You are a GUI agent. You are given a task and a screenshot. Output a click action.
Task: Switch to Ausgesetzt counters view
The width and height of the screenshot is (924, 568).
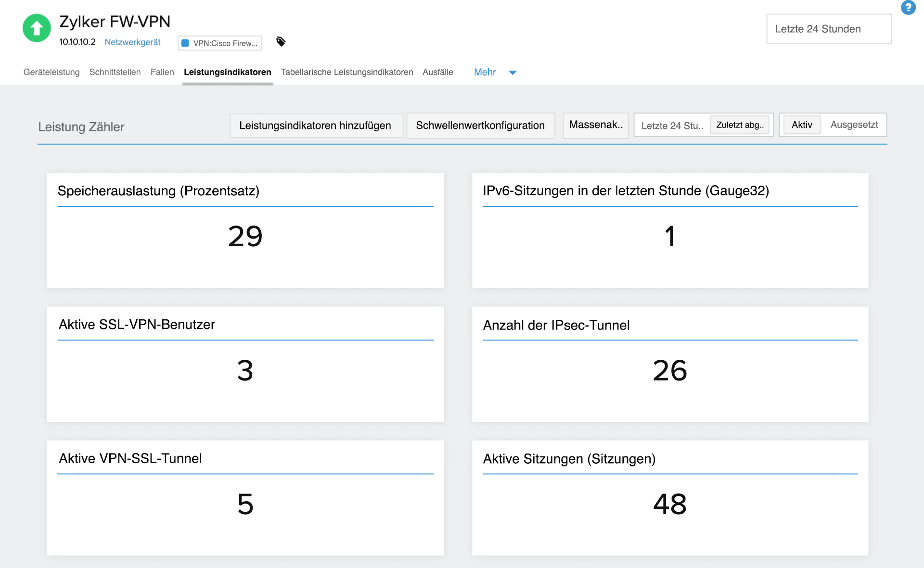854,125
